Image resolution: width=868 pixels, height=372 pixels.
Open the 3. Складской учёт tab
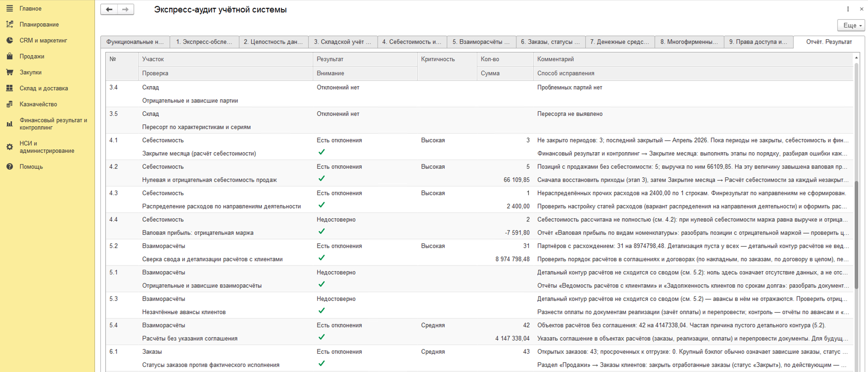pyautogui.click(x=343, y=42)
